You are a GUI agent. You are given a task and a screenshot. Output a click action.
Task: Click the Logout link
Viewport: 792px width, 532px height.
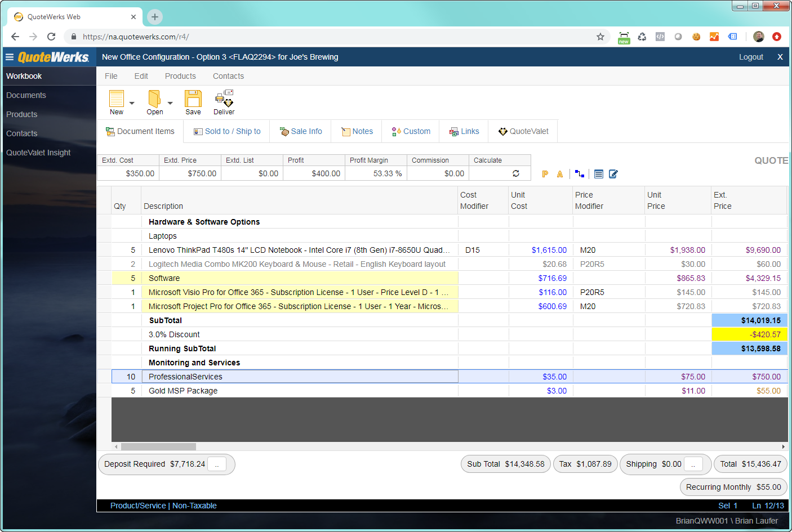tap(751, 57)
